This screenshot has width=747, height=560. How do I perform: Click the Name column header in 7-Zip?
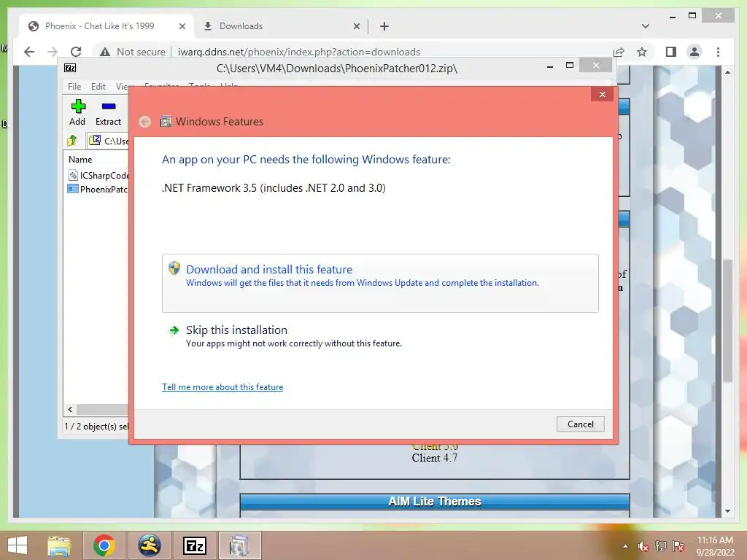[80, 160]
